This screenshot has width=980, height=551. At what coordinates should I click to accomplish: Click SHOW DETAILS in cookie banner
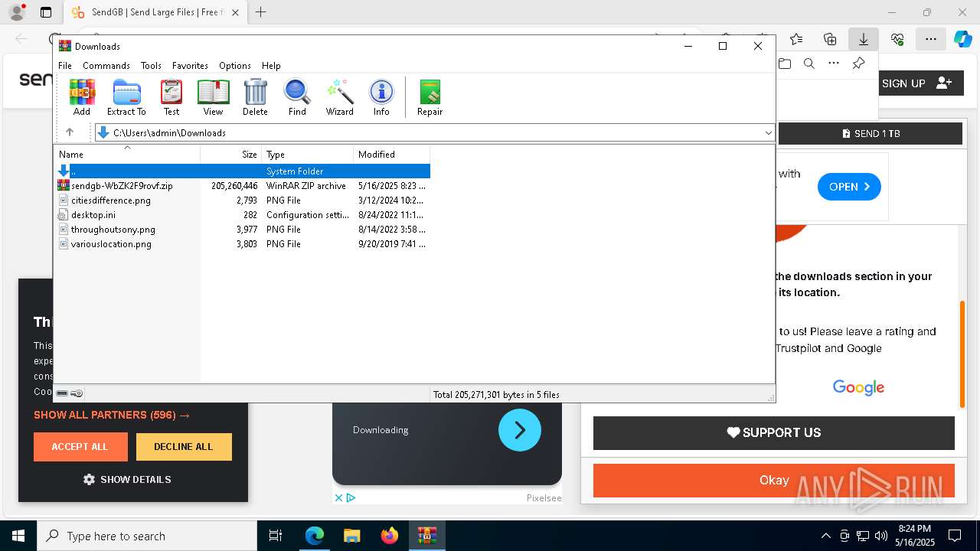coord(127,479)
